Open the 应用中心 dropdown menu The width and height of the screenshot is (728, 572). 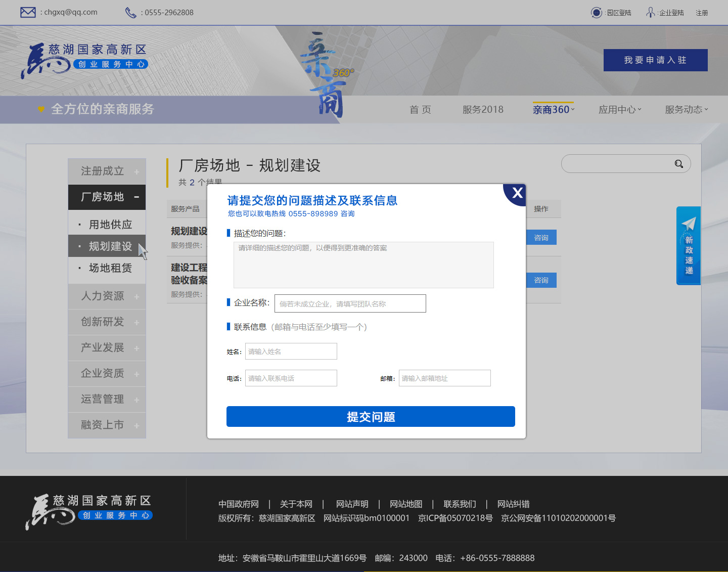tap(620, 110)
